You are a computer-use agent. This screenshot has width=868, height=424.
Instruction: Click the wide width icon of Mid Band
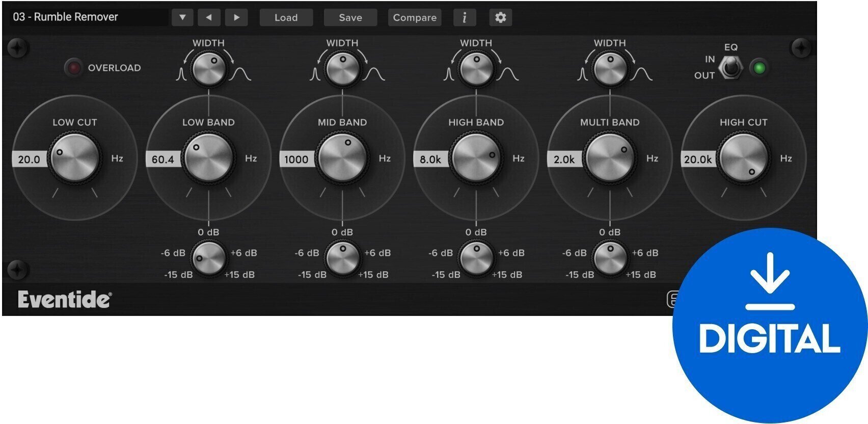click(373, 74)
